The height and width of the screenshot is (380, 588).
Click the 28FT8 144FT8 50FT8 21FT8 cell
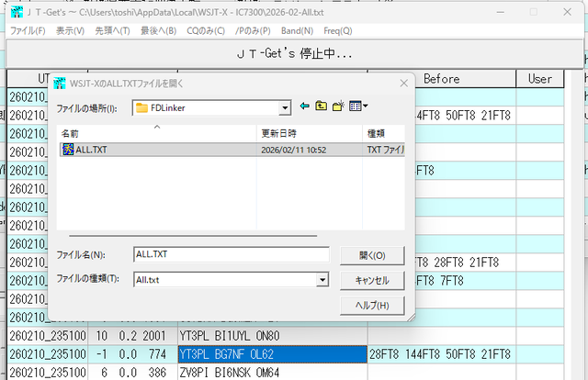tap(440, 354)
